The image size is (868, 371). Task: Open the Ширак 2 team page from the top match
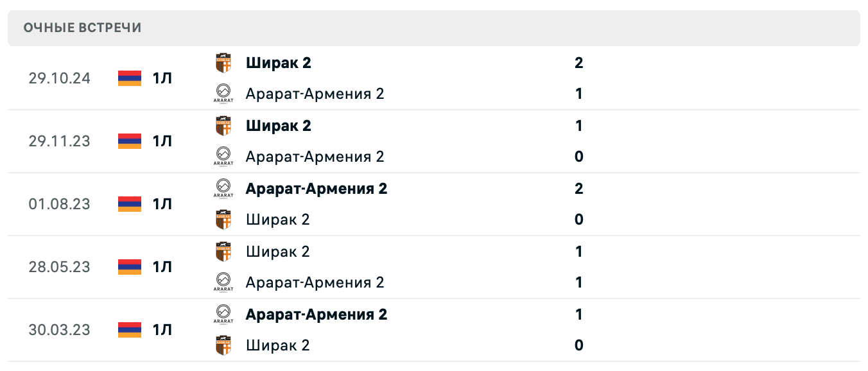click(x=278, y=62)
